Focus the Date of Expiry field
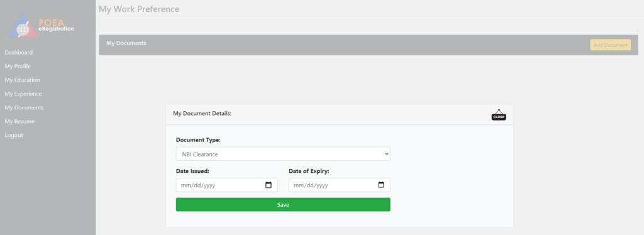The width and height of the screenshot is (644, 235). [x=339, y=185]
